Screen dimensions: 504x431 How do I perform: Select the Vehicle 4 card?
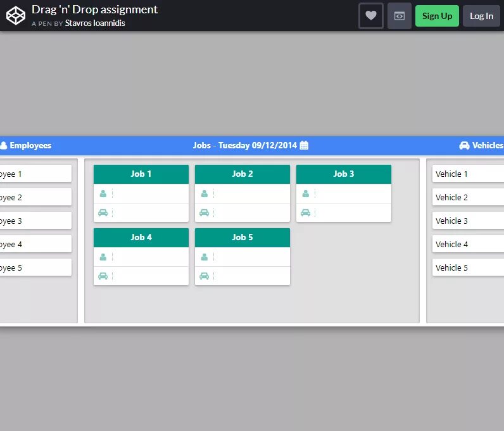(x=468, y=244)
